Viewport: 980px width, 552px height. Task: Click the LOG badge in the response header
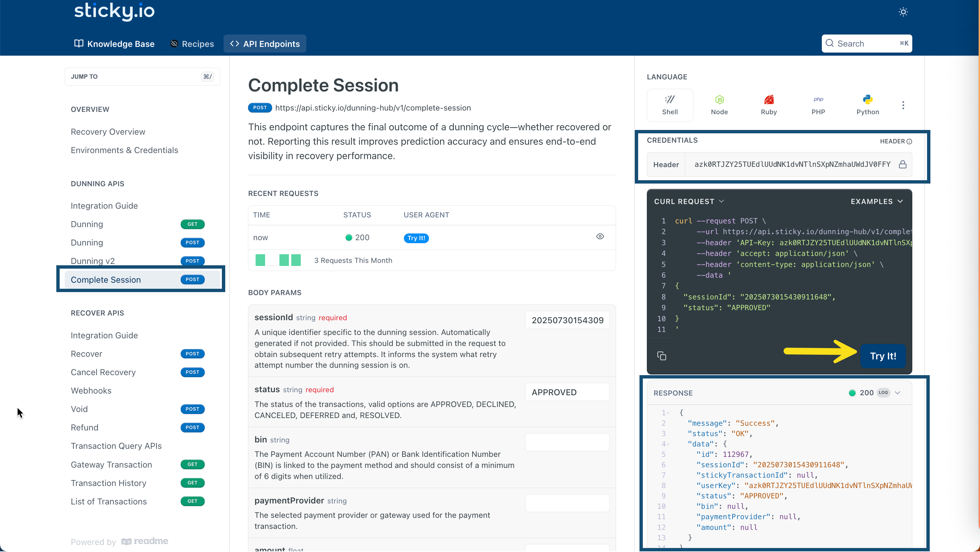point(883,393)
